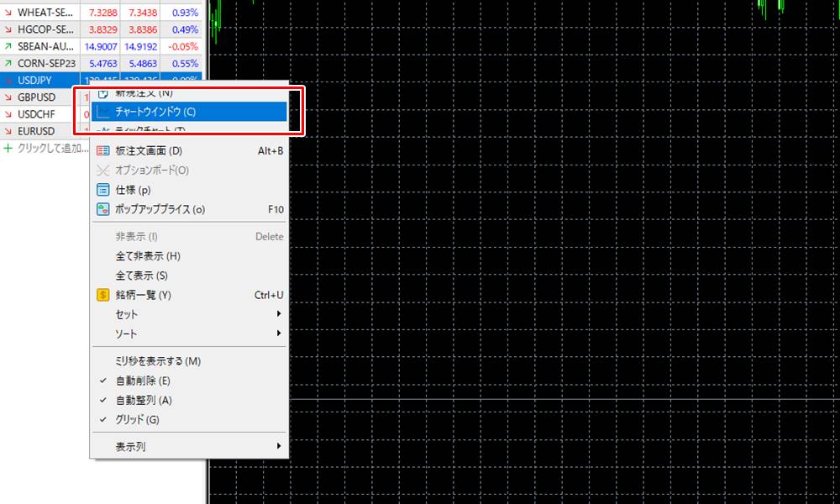Choose 全て表示 (S) show all

(x=142, y=276)
